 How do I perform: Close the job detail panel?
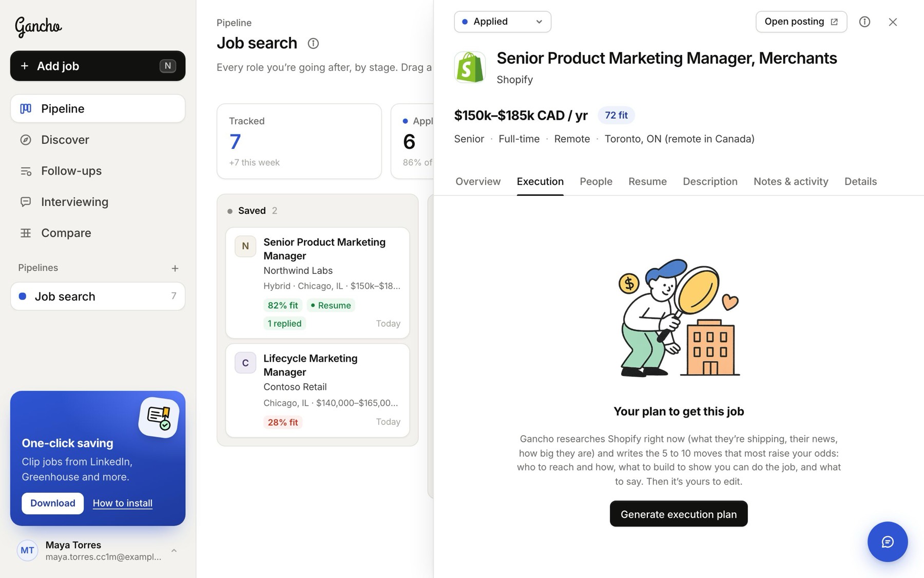(893, 22)
